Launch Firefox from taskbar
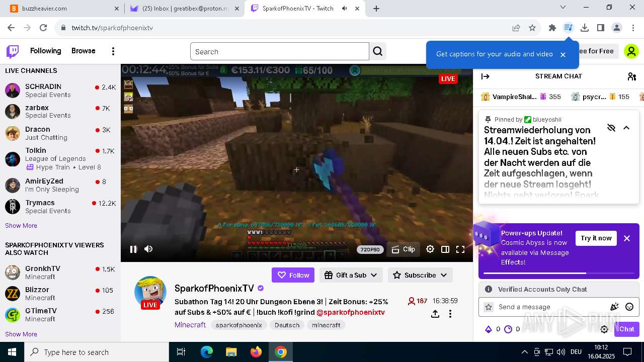The image size is (644, 362). tap(256, 352)
